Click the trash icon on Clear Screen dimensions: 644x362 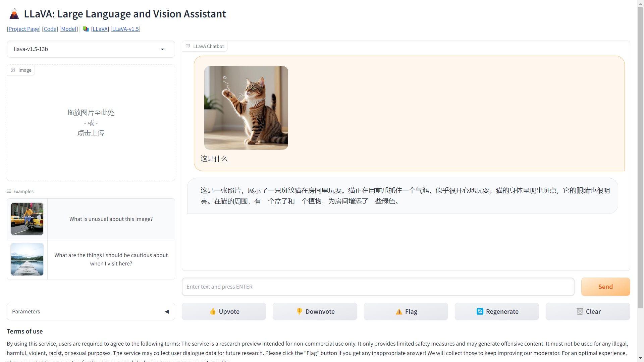pyautogui.click(x=580, y=311)
